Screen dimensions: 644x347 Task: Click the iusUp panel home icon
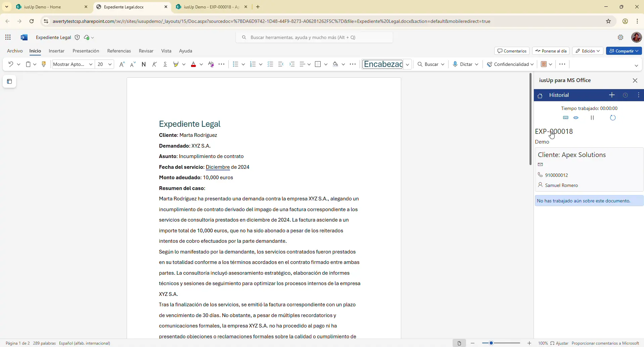pos(540,96)
